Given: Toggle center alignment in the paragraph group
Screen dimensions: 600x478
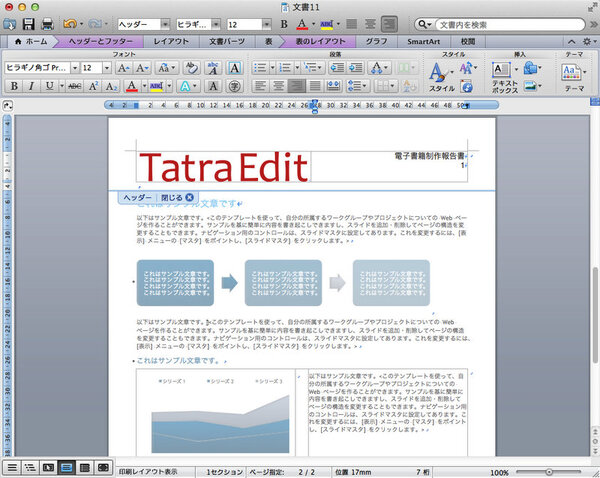Looking at the screenshot, I should pos(278,86).
